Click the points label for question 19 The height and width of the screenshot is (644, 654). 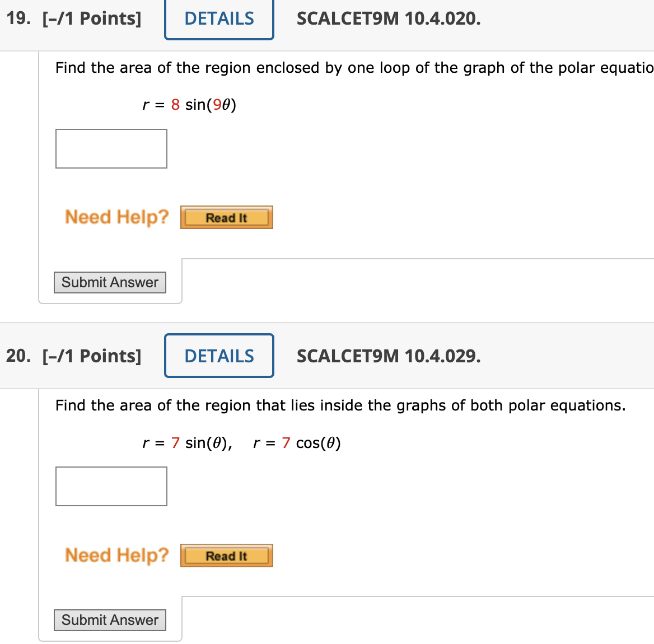pyautogui.click(x=92, y=18)
